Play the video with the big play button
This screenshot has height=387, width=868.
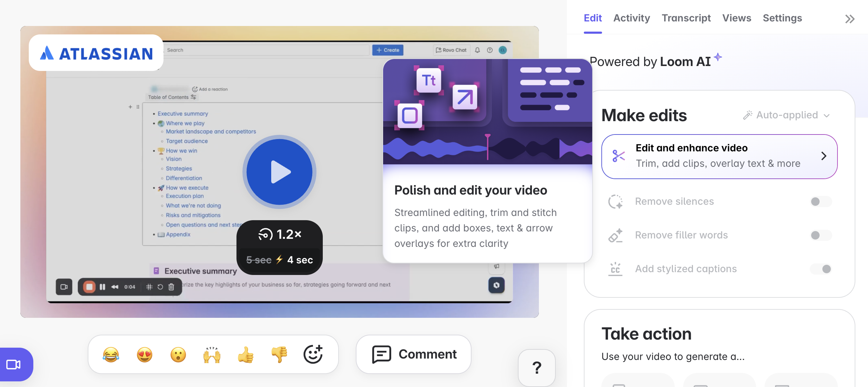click(279, 172)
